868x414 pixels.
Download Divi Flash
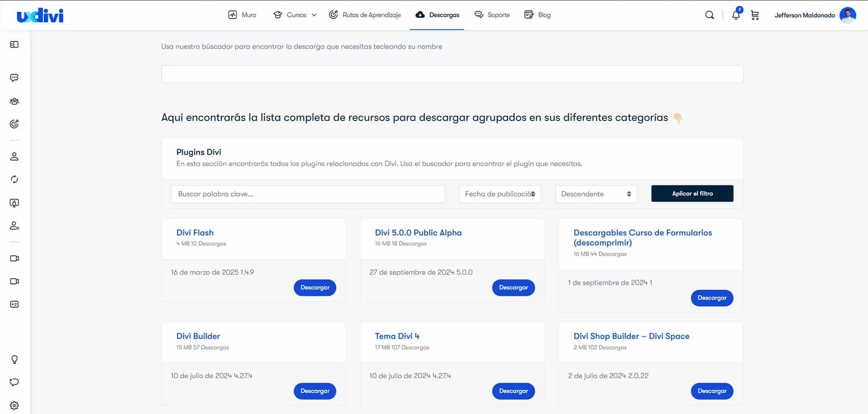(315, 288)
